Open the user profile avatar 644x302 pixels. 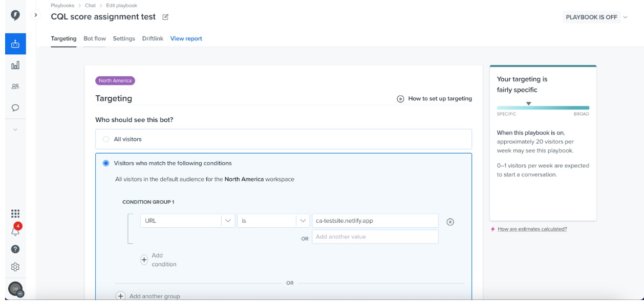tap(16, 289)
